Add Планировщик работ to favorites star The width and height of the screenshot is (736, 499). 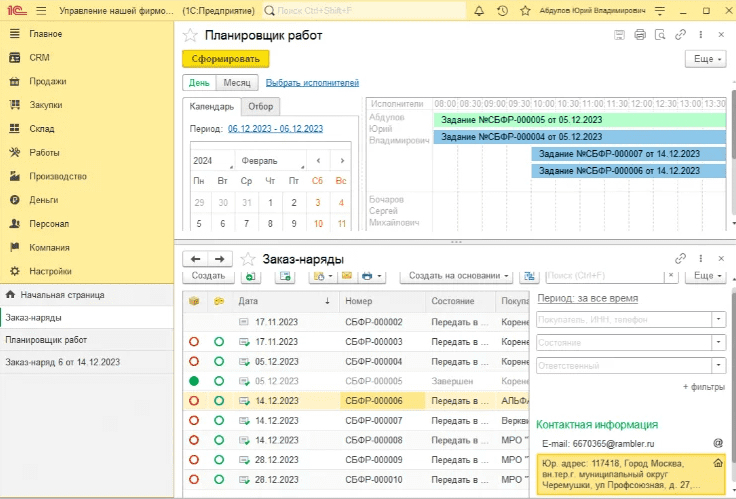click(190, 35)
